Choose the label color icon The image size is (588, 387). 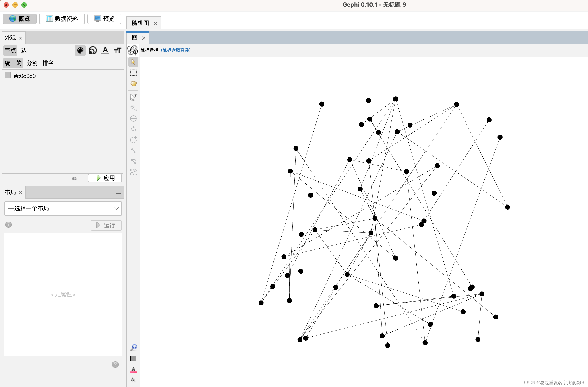coord(105,50)
